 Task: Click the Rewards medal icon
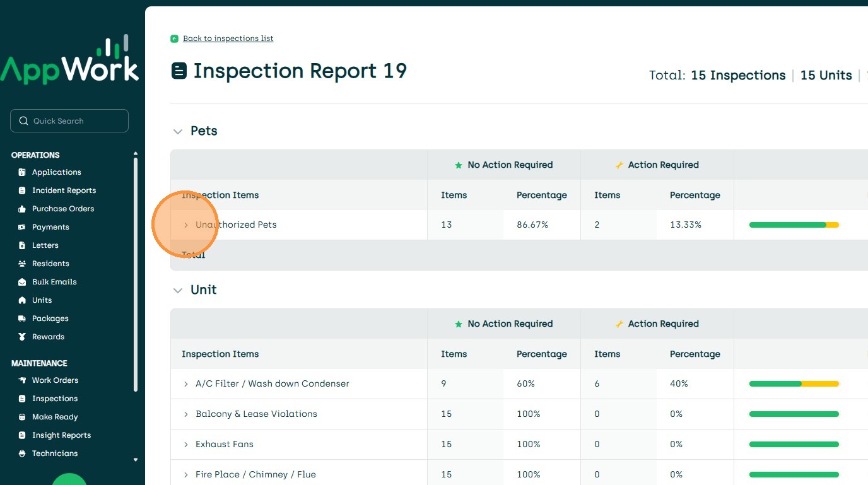[22, 337]
